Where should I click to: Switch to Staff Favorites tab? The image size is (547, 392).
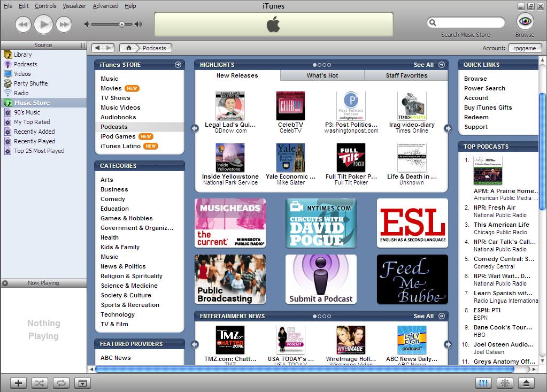pos(406,75)
